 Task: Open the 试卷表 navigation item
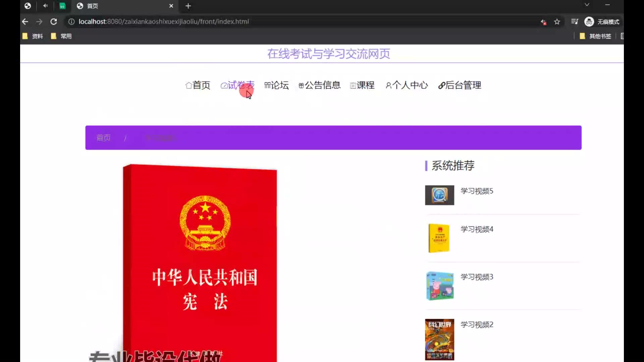click(237, 85)
